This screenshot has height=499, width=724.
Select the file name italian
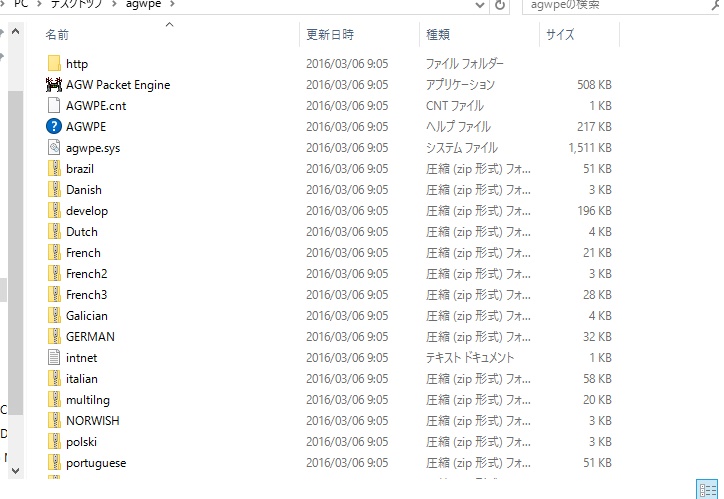point(82,379)
